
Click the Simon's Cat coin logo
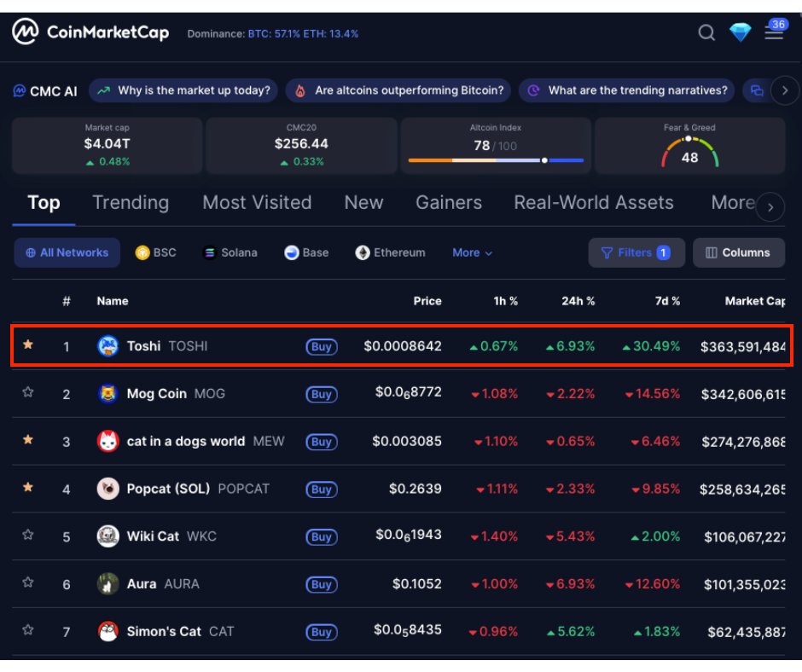point(108,632)
